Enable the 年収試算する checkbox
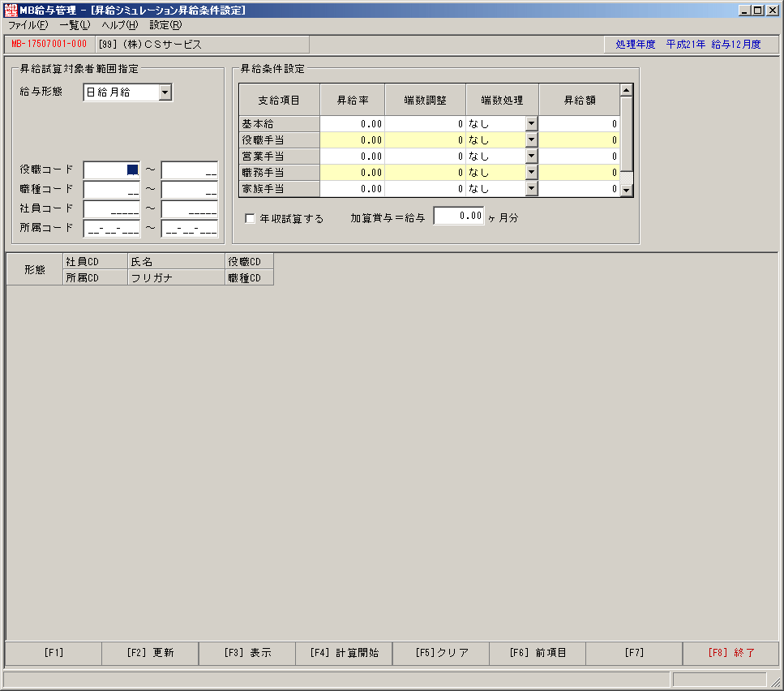Screen dimensions: 784x691 pos(250,218)
